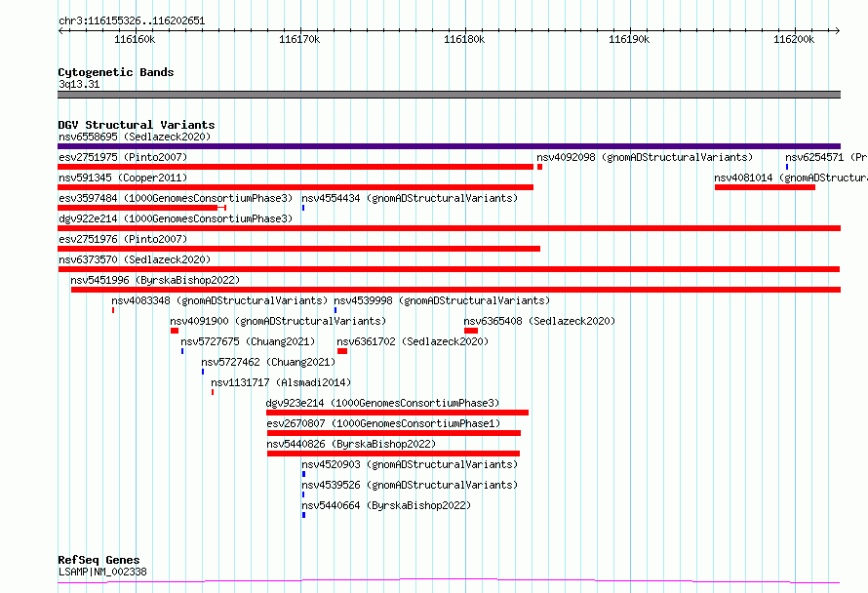This screenshot has height=593, width=868.
Task: Open the esv2751975 (Pinto2007) variant label
Action: click(123, 157)
